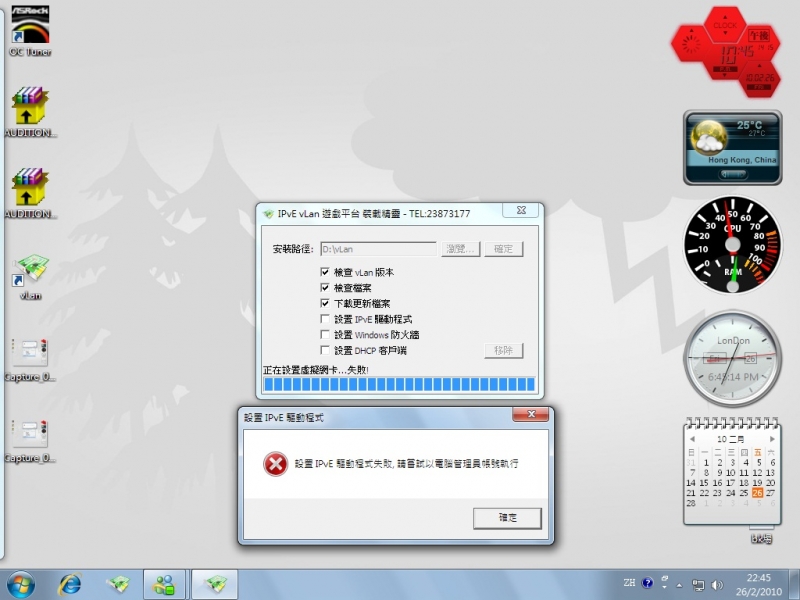Image resolution: width=800 pixels, height=600 pixels.
Task: Show hidden tray icons arrow
Action: coord(680,585)
